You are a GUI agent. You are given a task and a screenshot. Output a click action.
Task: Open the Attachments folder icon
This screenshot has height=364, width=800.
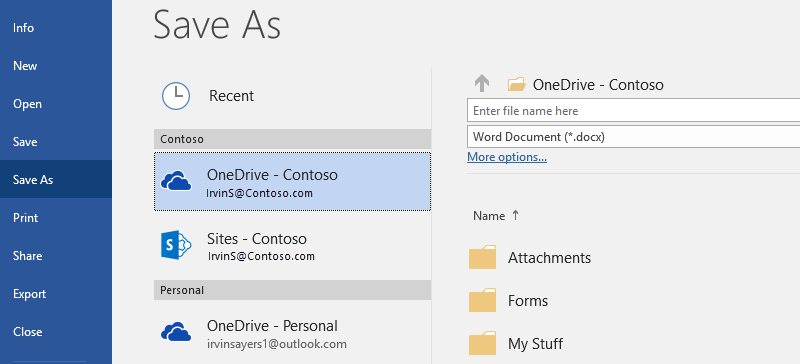click(482, 257)
